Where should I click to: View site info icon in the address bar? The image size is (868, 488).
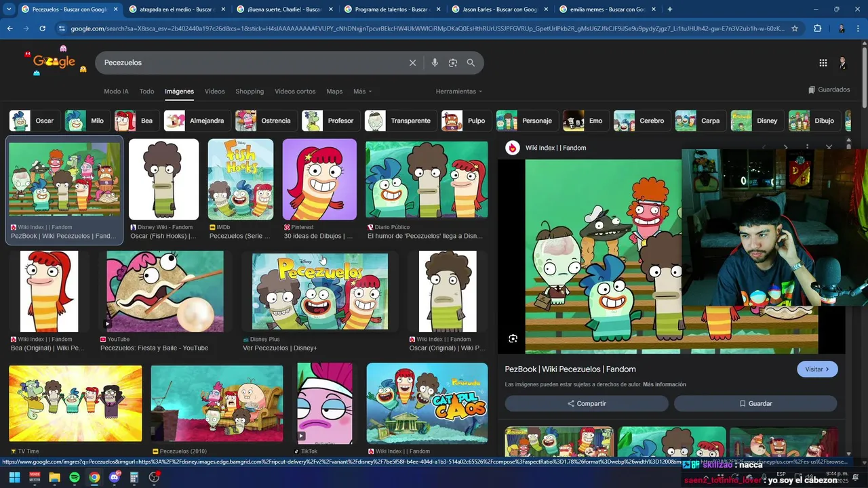62,28
